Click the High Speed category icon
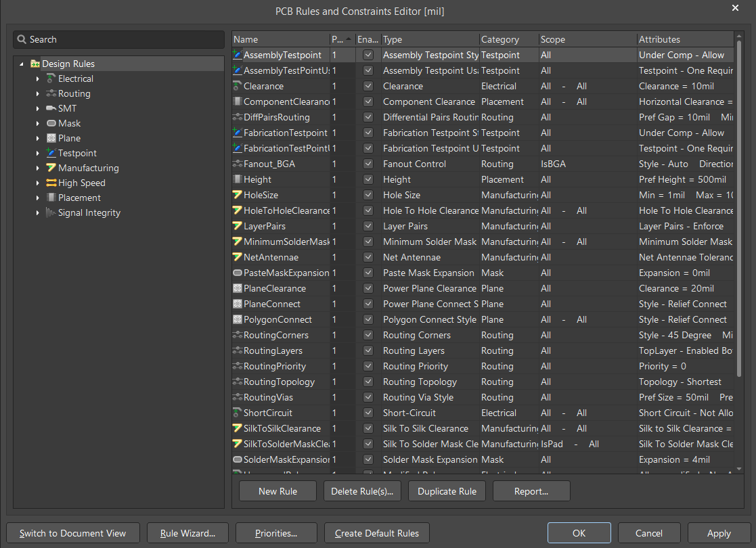The width and height of the screenshot is (756, 548). [51, 183]
